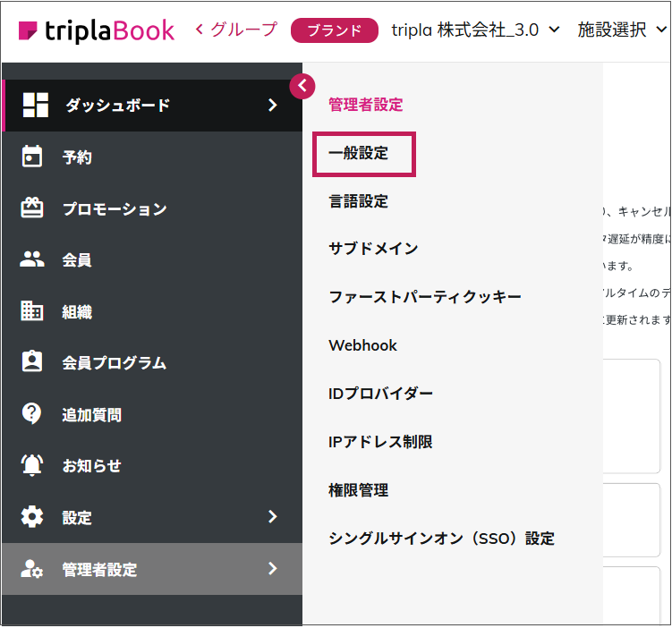The width and height of the screenshot is (672, 628).
Task: Go to the Webhook settings
Action: 362,345
